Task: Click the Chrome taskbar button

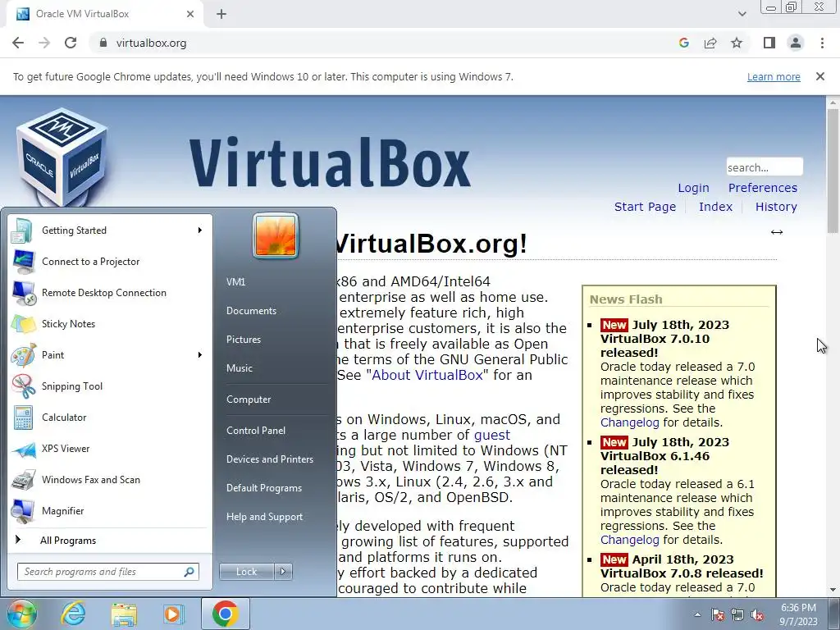Action: coord(225,614)
